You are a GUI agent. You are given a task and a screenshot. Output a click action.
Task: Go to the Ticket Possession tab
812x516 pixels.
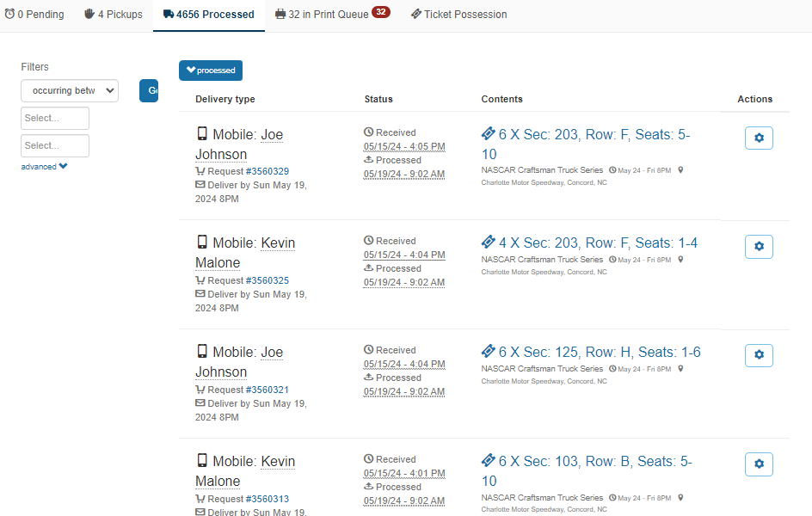[x=458, y=15]
